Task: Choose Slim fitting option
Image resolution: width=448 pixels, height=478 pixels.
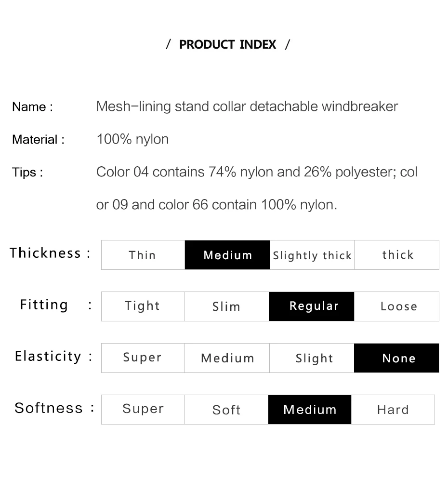Action: 227,306
